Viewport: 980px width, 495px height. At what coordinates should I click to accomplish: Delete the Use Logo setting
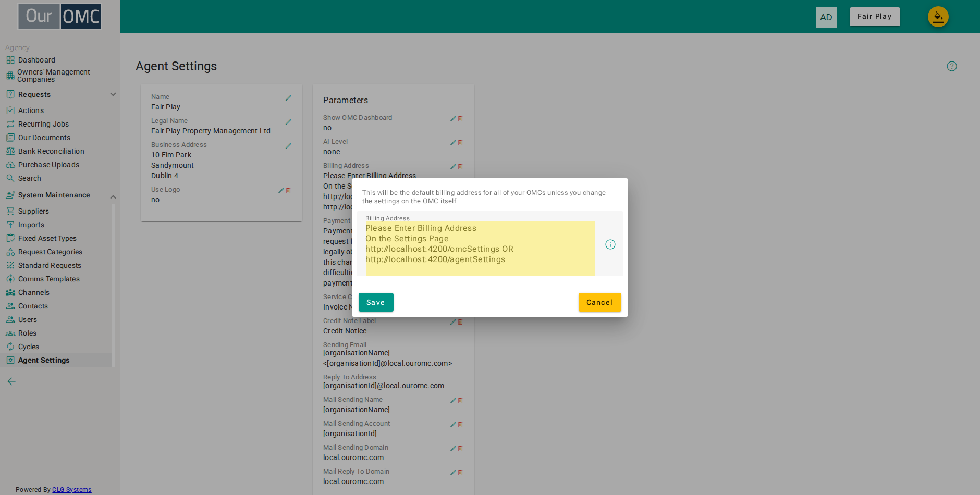click(x=288, y=191)
